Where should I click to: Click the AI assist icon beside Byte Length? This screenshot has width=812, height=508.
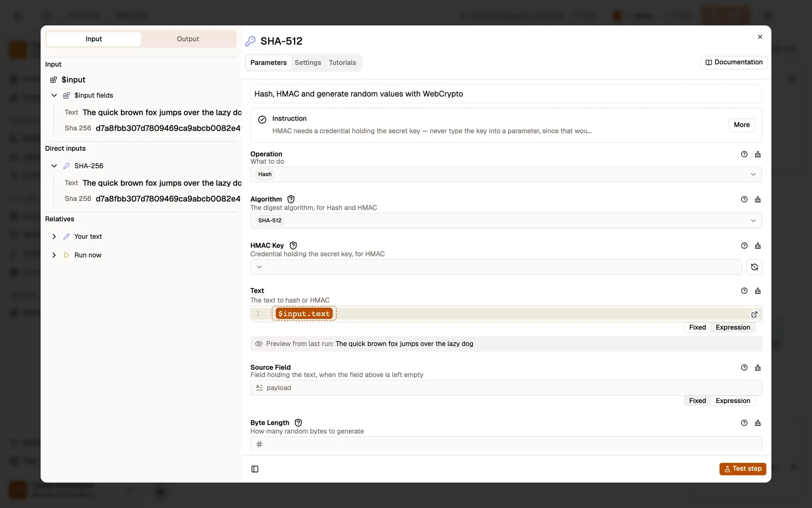point(758,423)
